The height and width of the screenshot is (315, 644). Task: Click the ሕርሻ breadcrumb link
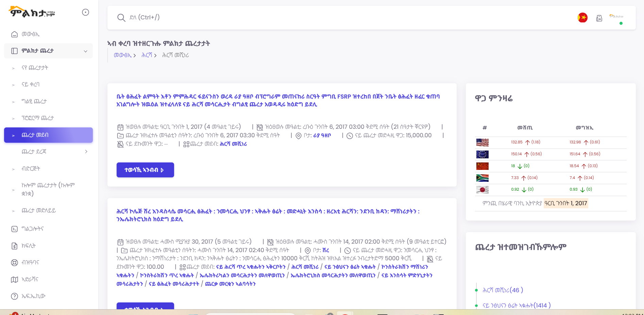pos(148,55)
